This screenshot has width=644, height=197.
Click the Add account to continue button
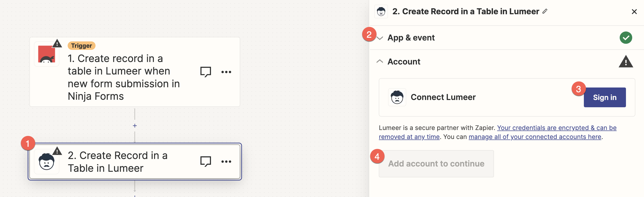436,164
